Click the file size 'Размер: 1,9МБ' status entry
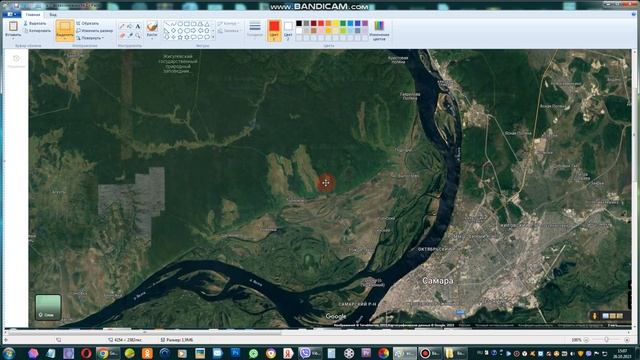This screenshot has height=360, width=640. (177, 340)
